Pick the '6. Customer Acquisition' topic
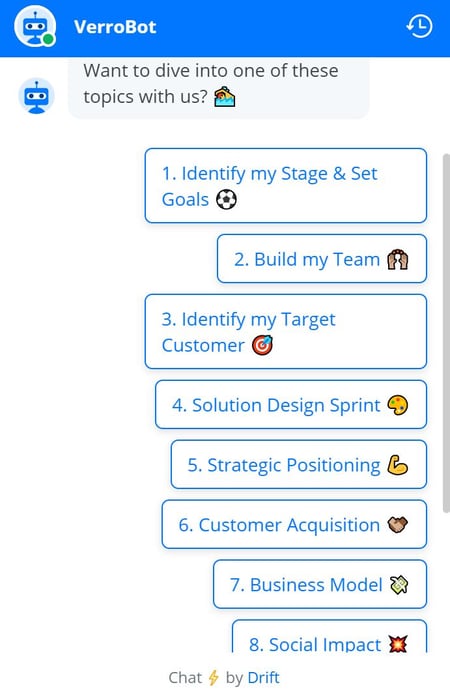 click(294, 525)
